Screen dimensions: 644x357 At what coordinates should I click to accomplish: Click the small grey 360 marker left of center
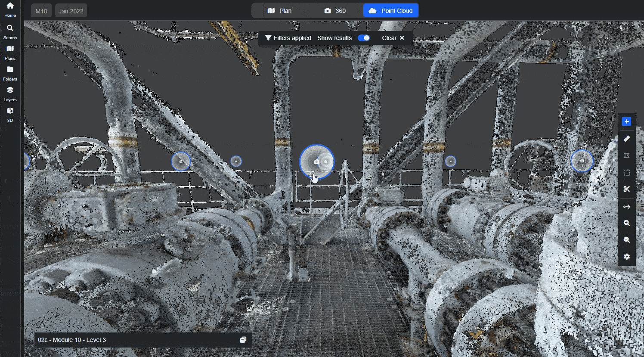[x=236, y=161]
